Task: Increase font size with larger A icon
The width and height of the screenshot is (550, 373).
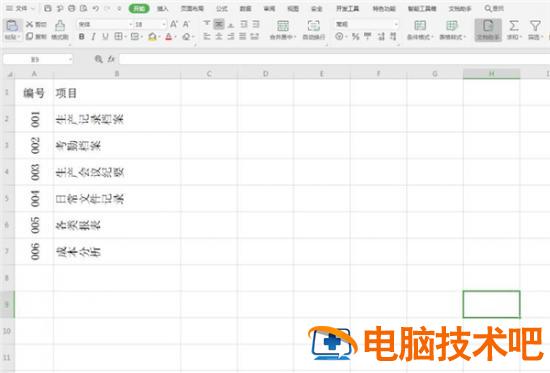Action: 174,24
